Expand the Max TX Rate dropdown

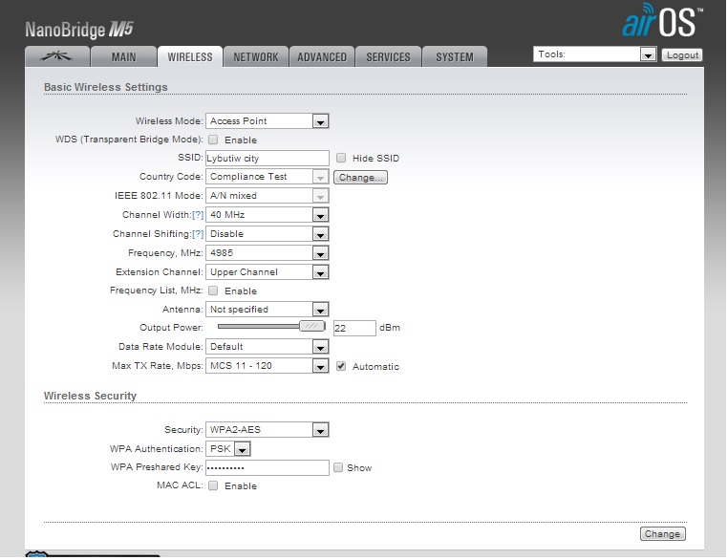tap(267, 365)
